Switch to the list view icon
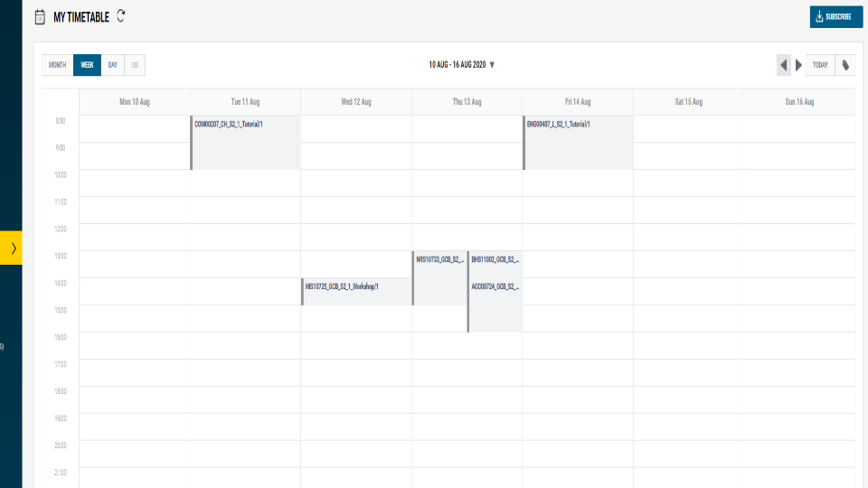 [x=135, y=65]
